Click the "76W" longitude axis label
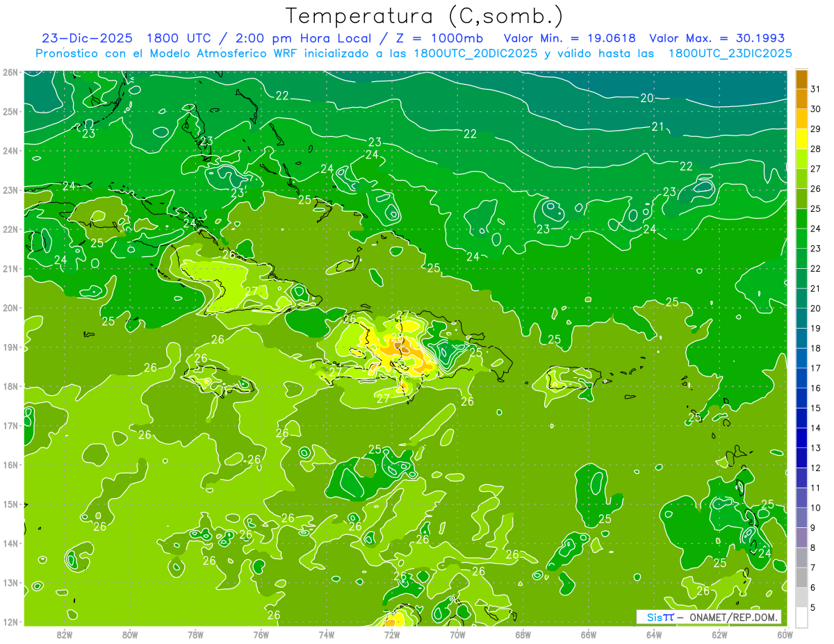This screenshot has width=834, height=644. point(261,634)
